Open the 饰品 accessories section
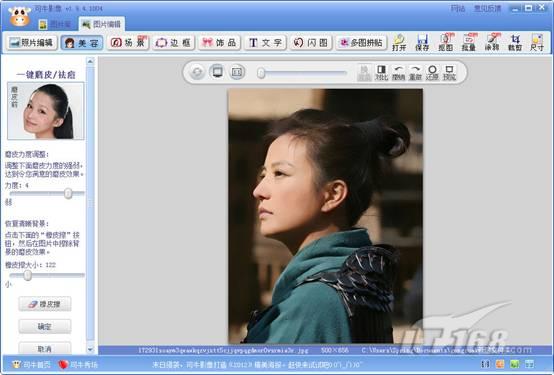 pyautogui.click(x=219, y=43)
